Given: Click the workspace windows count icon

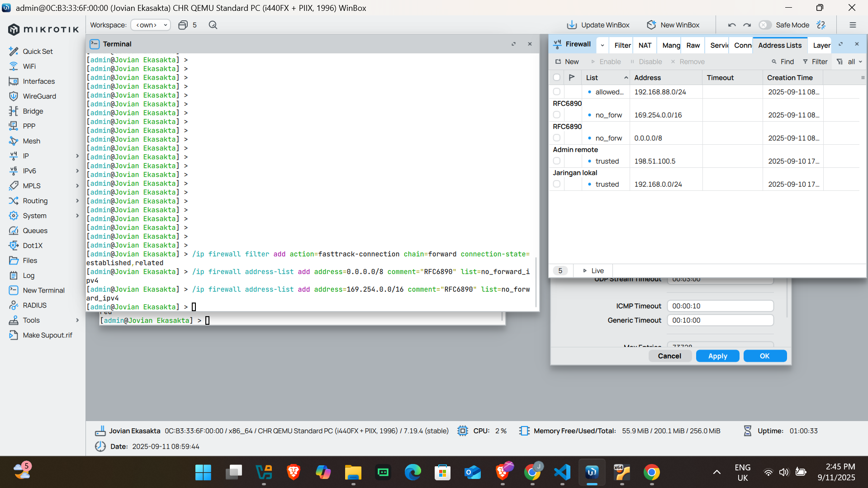Looking at the screenshot, I should [183, 25].
